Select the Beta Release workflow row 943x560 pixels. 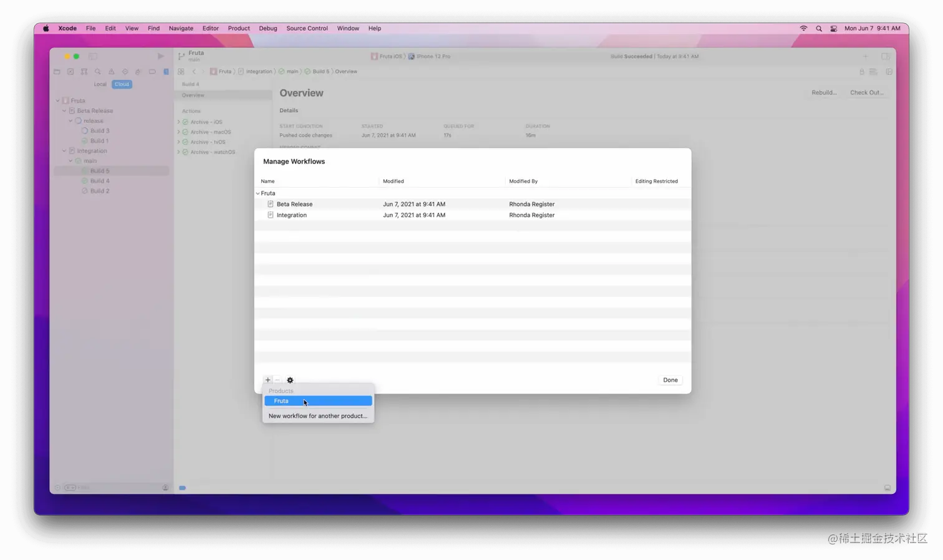pos(473,204)
